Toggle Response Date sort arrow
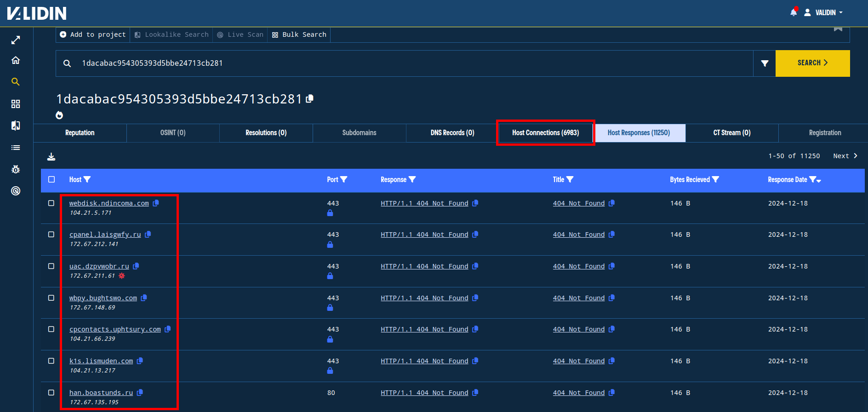Viewport: 868px width, 412px height. 819,181
